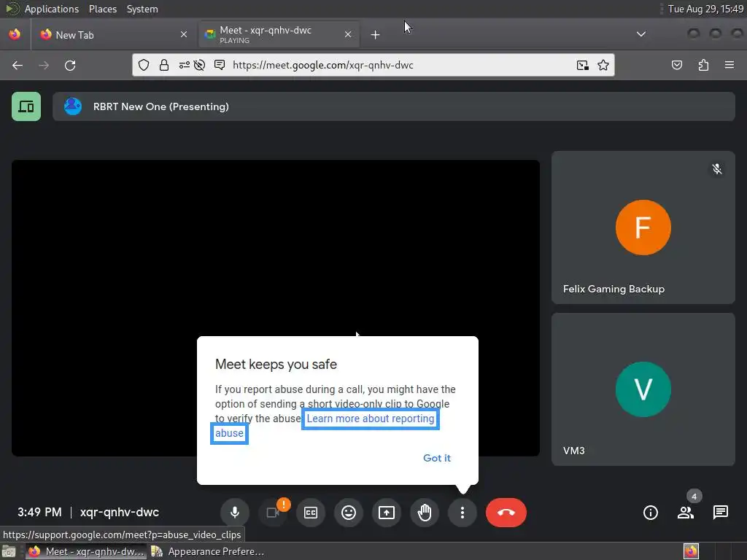
Task: Open the Places menu
Action: [102, 9]
